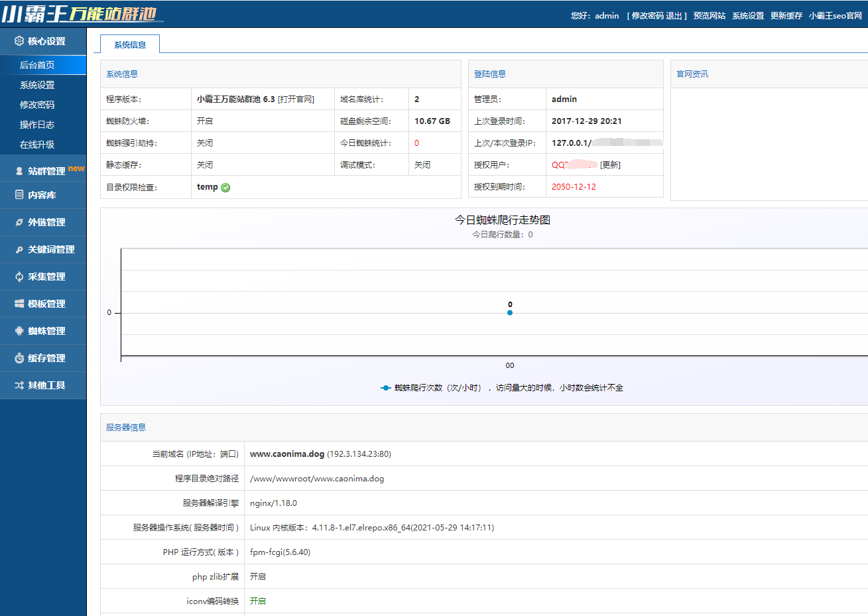Click 退出 to log out

[674, 15]
